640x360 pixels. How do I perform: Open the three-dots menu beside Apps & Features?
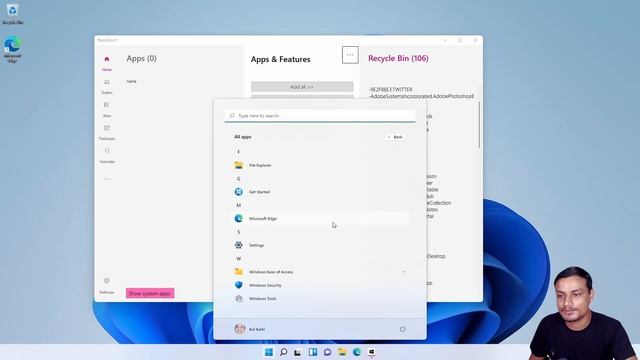pyautogui.click(x=350, y=55)
